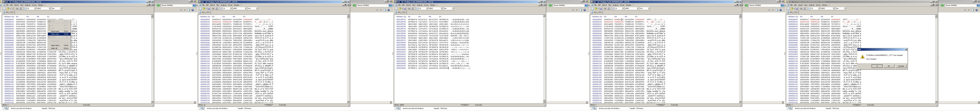The width and height of the screenshot is (980, 111).
Task: Click Explorer view icon beside the context-menu window
Action: pyautogui.click(x=181, y=10)
